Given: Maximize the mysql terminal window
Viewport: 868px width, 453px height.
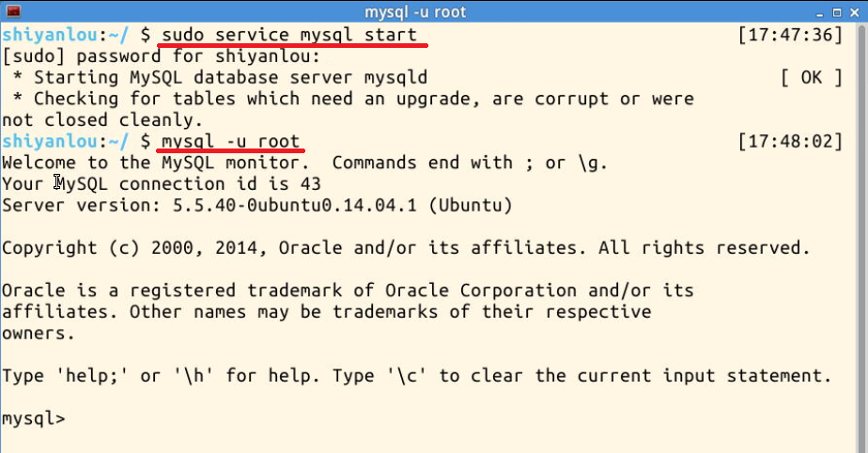Looking at the screenshot, I should point(837,12).
